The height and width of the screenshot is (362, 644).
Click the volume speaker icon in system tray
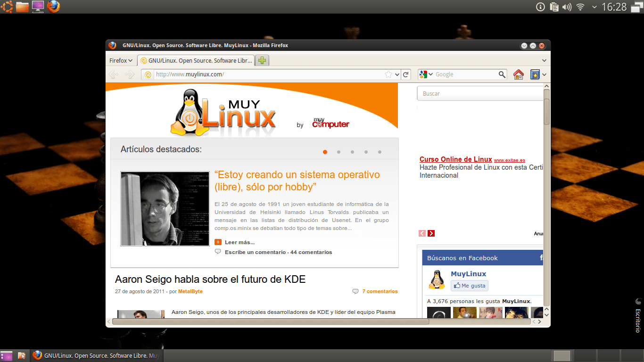(567, 7)
